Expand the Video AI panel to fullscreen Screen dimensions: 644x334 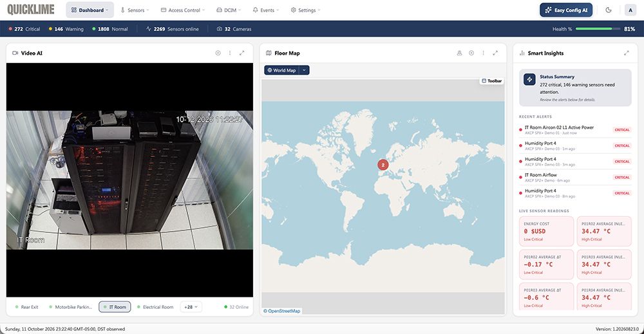[x=242, y=53]
